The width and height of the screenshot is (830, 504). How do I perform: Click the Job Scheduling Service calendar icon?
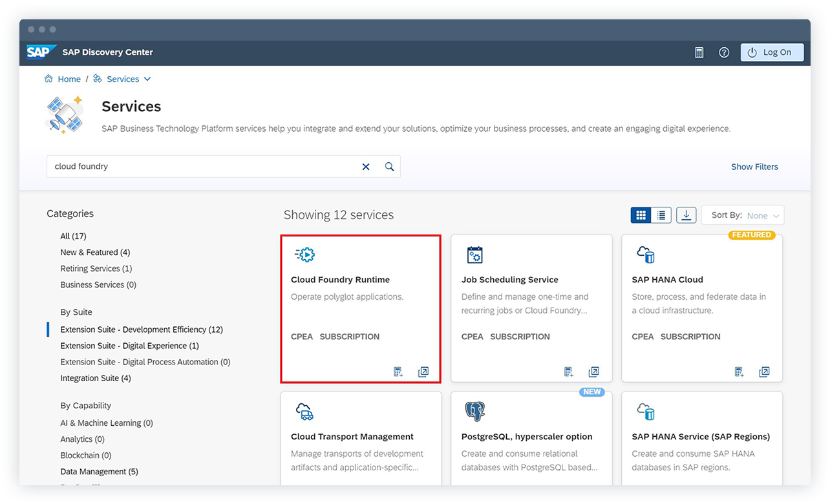click(x=475, y=255)
